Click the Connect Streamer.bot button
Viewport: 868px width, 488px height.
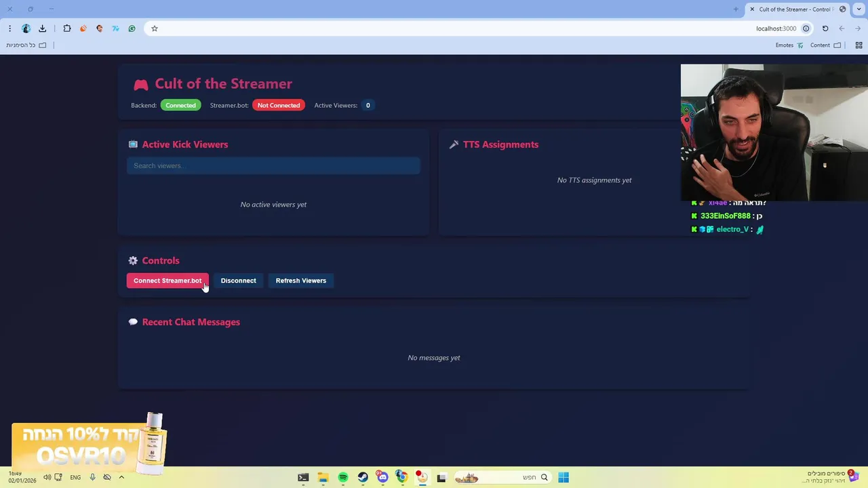click(167, 281)
